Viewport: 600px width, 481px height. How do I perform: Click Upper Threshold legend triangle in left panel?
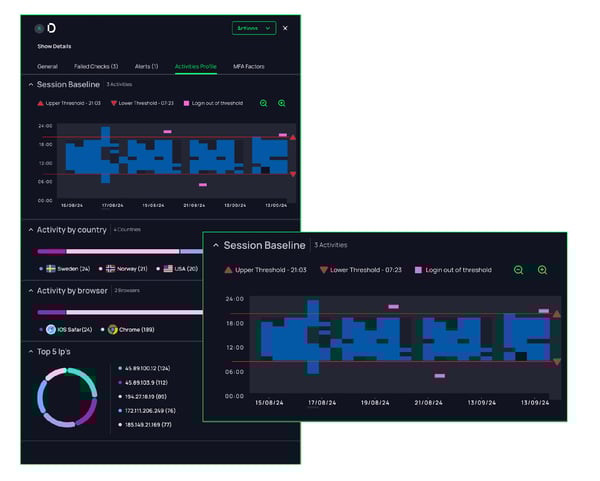(40, 103)
